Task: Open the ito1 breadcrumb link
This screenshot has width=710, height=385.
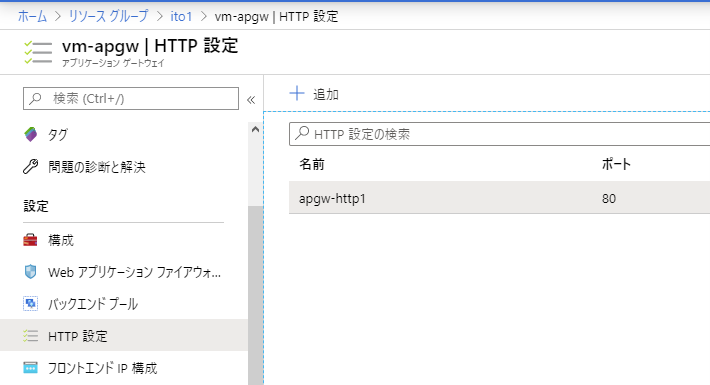Action: click(181, 17)
